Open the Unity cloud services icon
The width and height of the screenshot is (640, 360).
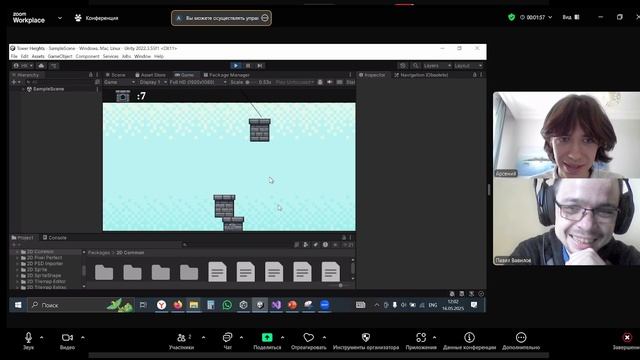[41, 66]
